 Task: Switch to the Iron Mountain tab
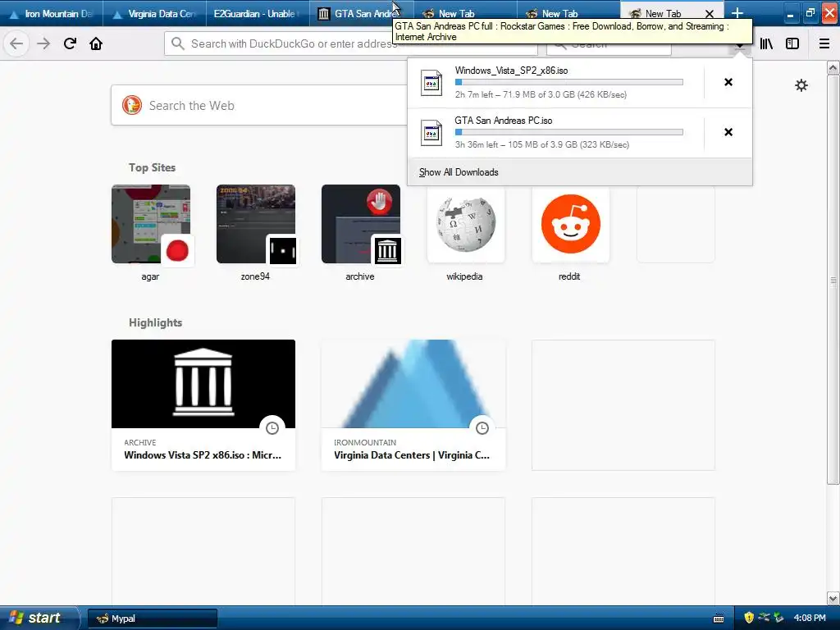[x=52, y=13]
